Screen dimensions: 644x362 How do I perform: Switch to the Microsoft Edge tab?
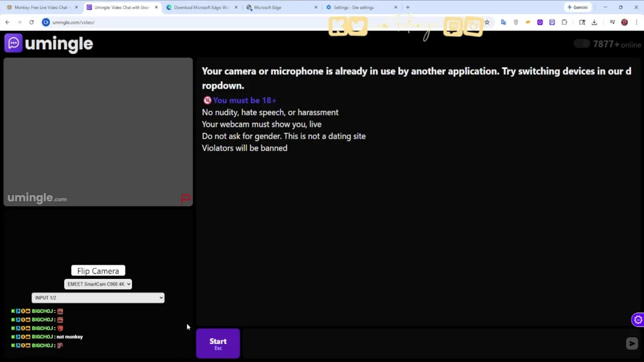tap(282, 8)
